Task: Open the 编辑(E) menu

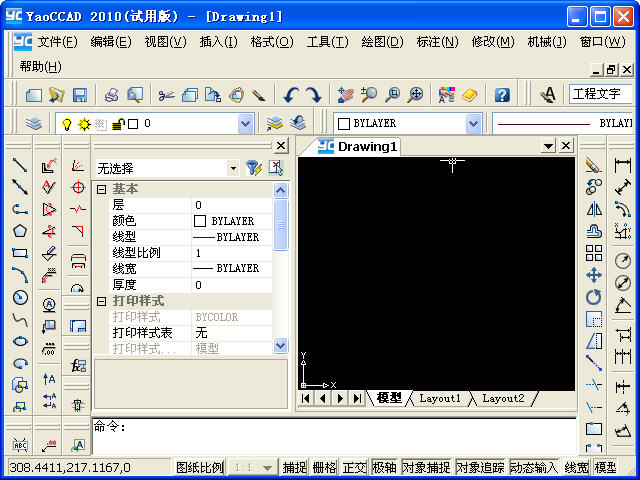Action: (111, 42)
